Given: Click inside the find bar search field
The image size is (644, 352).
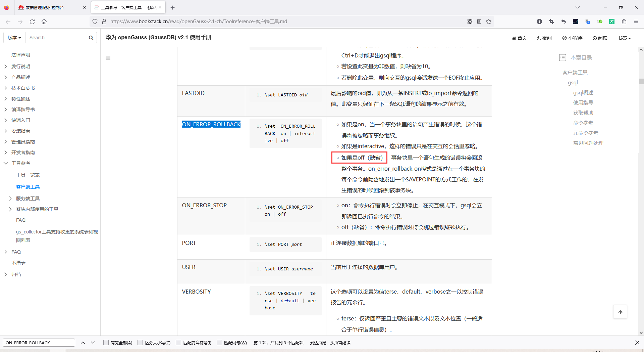Looking at the screenshot, I should [x=39, y=343].
